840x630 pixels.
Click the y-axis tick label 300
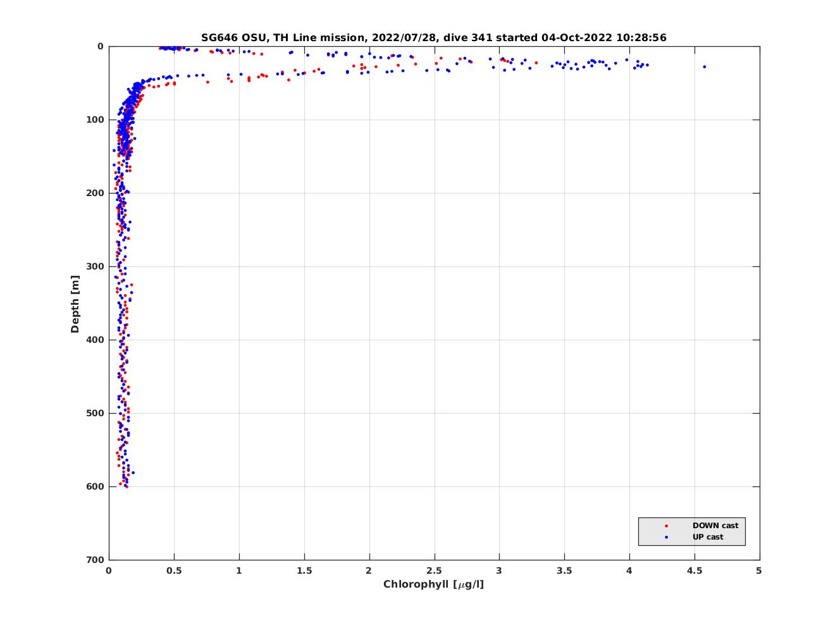tap(96, 266)
